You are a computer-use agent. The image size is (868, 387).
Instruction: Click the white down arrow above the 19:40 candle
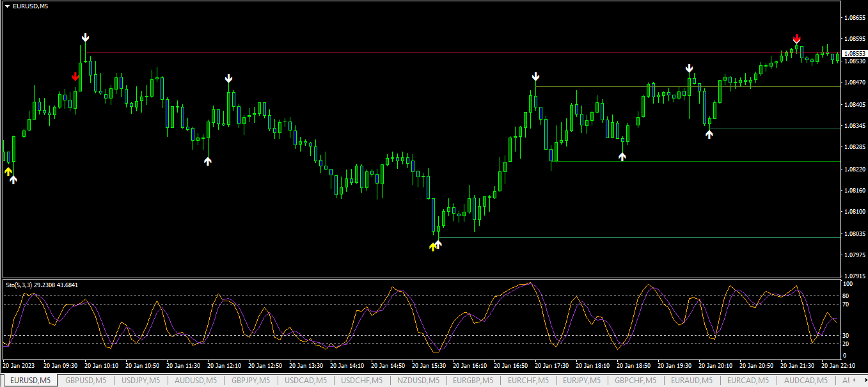[689, 68]
